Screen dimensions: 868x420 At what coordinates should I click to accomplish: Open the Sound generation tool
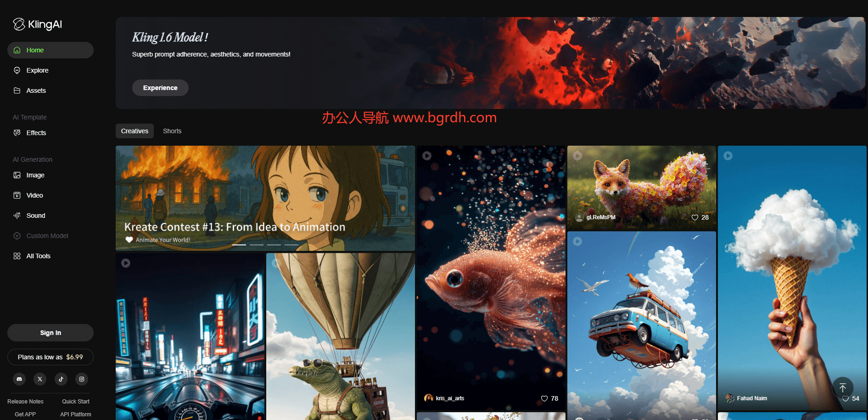pyautogui.click(x=35, y=216)
